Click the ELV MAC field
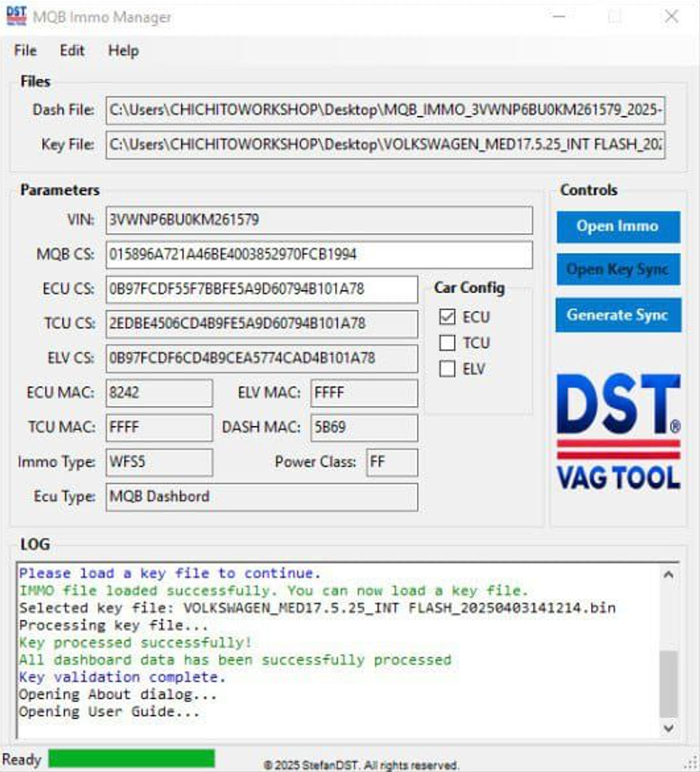This screenshot has width=700, height=772. [x=364, y=393]
